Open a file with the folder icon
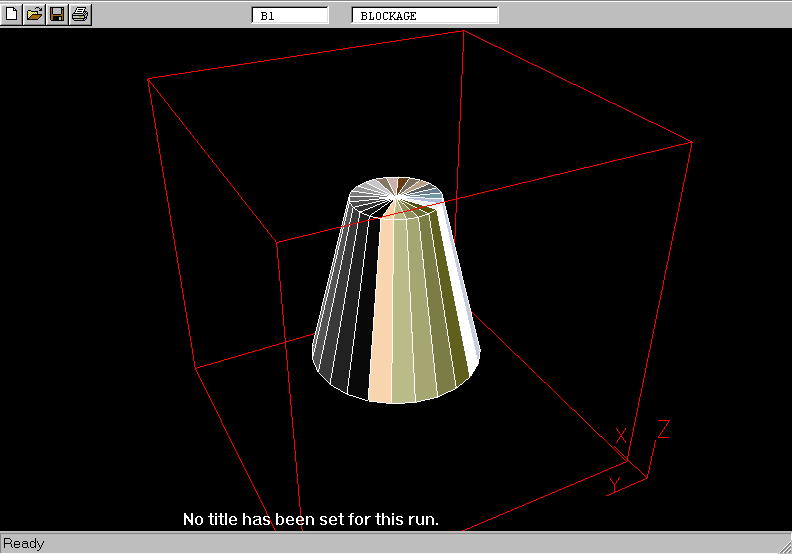The width and height of the screenshot is (792, 554). point(34,14)
